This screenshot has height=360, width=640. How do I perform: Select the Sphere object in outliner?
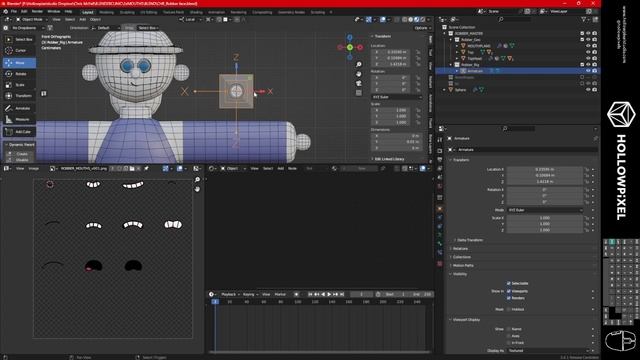click(460, 90)
